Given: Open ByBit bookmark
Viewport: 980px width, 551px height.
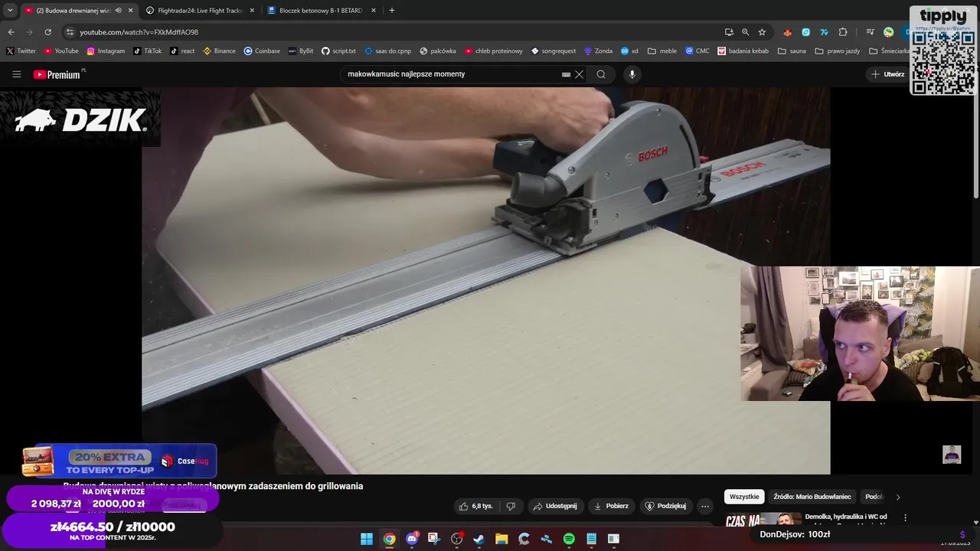Looking at the screenshot, I should point(301,51).
